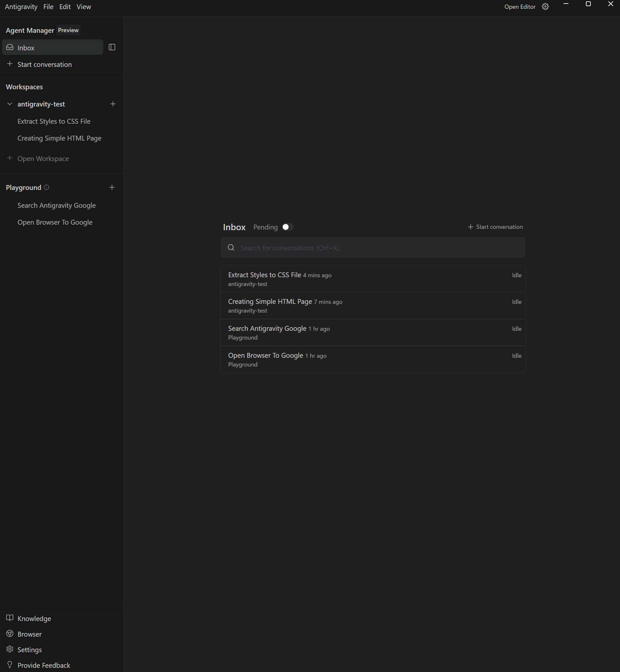Click the info icon beside Playground
This screenshot has width=620, height=672.
47,187
